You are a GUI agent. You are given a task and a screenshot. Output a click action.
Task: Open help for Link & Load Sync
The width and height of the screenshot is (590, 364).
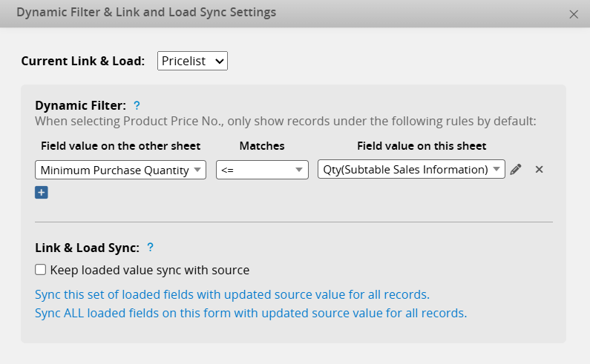[150, 248]
